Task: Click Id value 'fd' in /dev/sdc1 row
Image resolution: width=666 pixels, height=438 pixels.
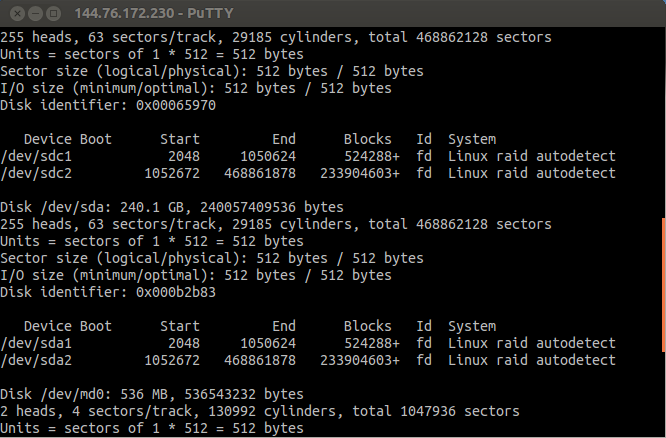Action: click(x=424, y=156)
